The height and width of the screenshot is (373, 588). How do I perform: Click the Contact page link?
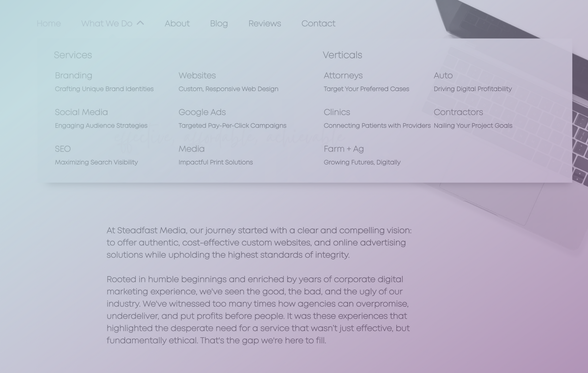[x=318, y=24]
